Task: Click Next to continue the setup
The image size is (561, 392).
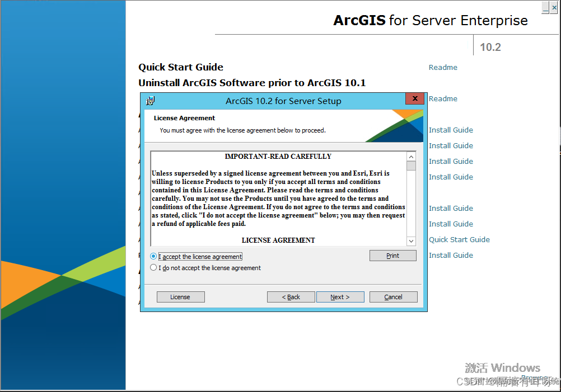Action: 340,296
